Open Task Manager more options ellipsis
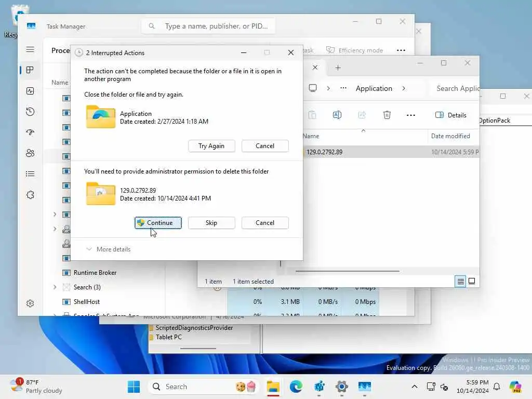Screen dimensions: 532x399 [x=401, y=50]
